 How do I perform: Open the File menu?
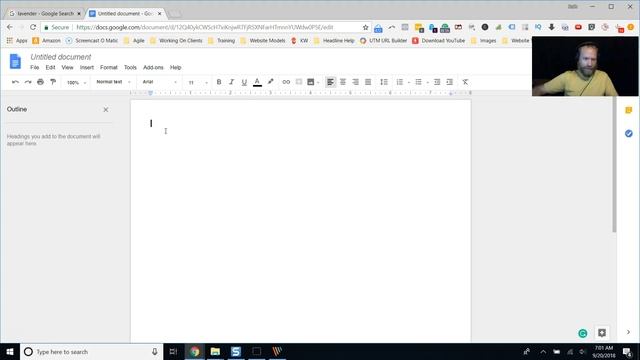35,67
